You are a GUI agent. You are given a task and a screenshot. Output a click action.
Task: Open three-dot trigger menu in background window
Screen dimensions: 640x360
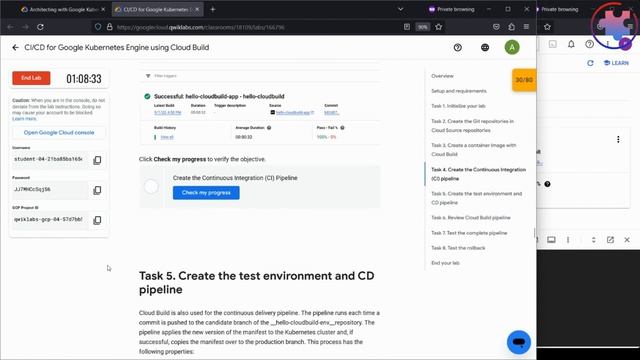[x=618, y=140]
